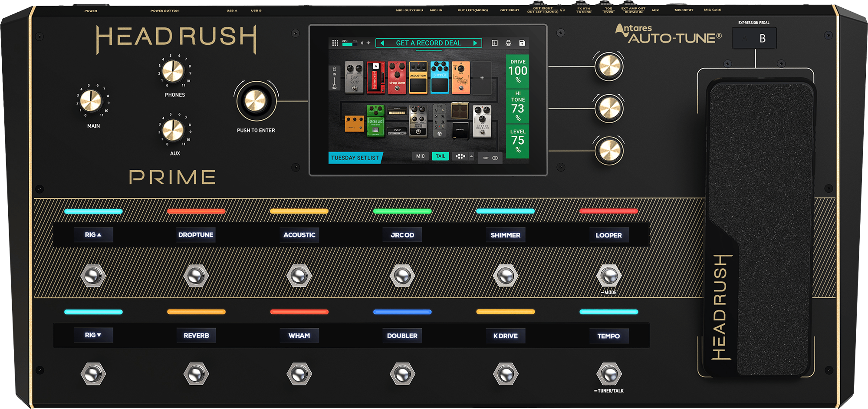868x409 pixels.
Task: Click the MAIN volume knob
Action: [91, 100]
